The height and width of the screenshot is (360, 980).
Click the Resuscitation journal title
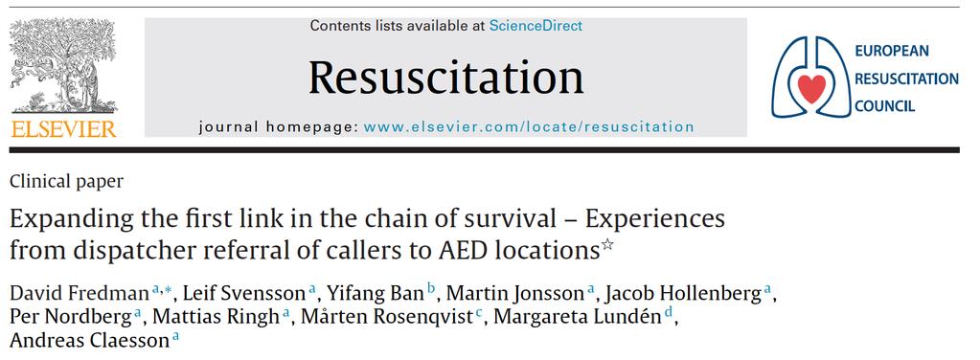[445, 77]
